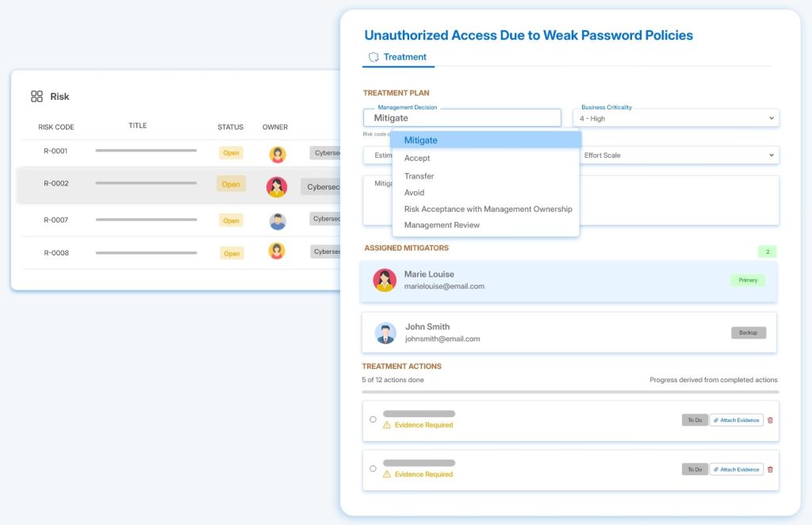Screen dimensions: 812x525
Task: Sort by the STATUS column header
Action: [x=231, y=127]
